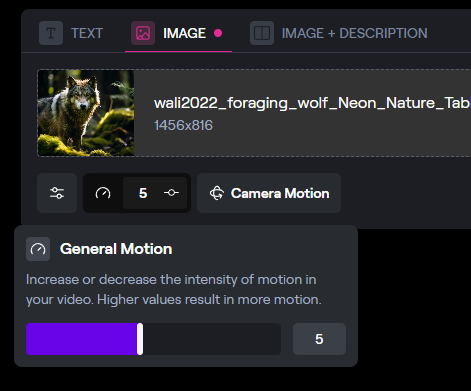This screenshot has height=391, width=471.
Task: Open the advanced settings sliders icon
Action: (57, 193)
